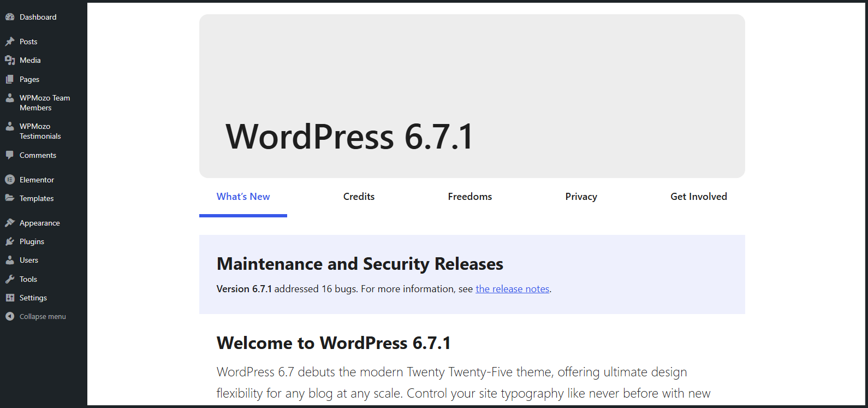Screen dimensions: 868x408
Task: Click the Pages document icon
Action: point(10,79)
